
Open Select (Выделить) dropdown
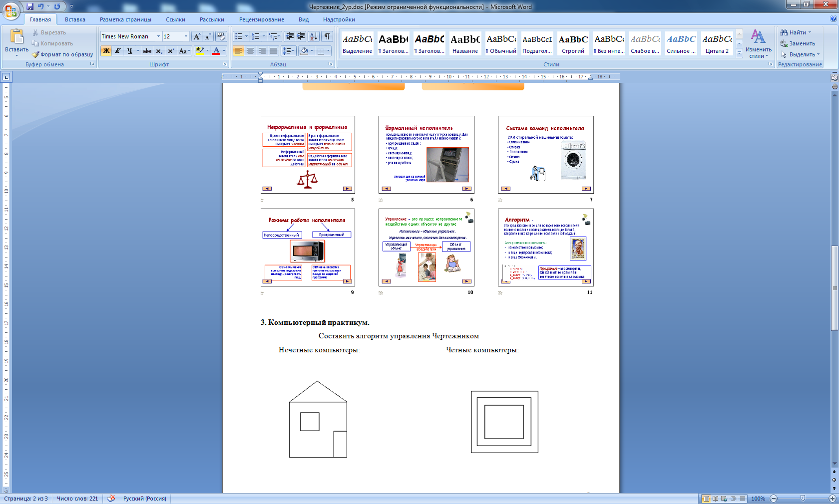[x=801, y=54]
